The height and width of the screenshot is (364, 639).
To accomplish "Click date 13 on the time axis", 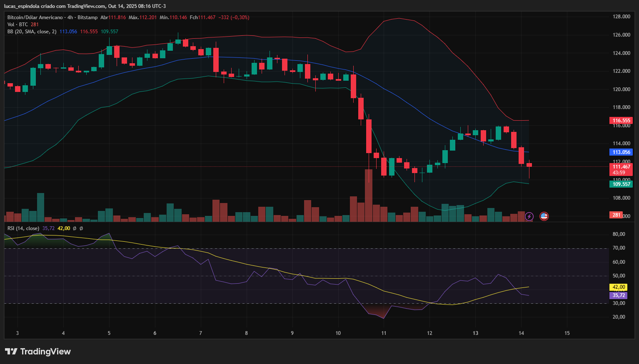I will click(476, 333).
